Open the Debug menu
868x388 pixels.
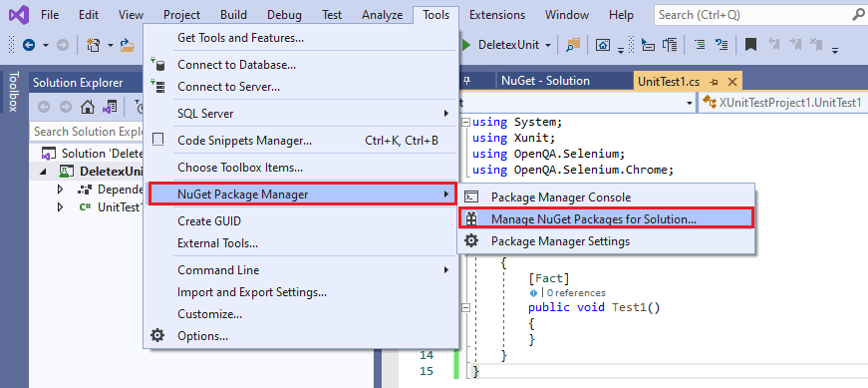click(x=285, y=15)
